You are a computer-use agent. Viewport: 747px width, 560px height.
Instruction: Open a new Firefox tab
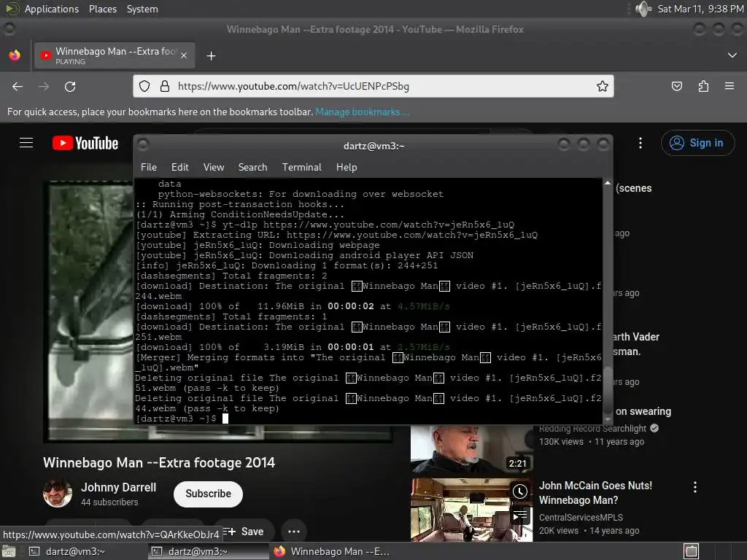(211, 56)
